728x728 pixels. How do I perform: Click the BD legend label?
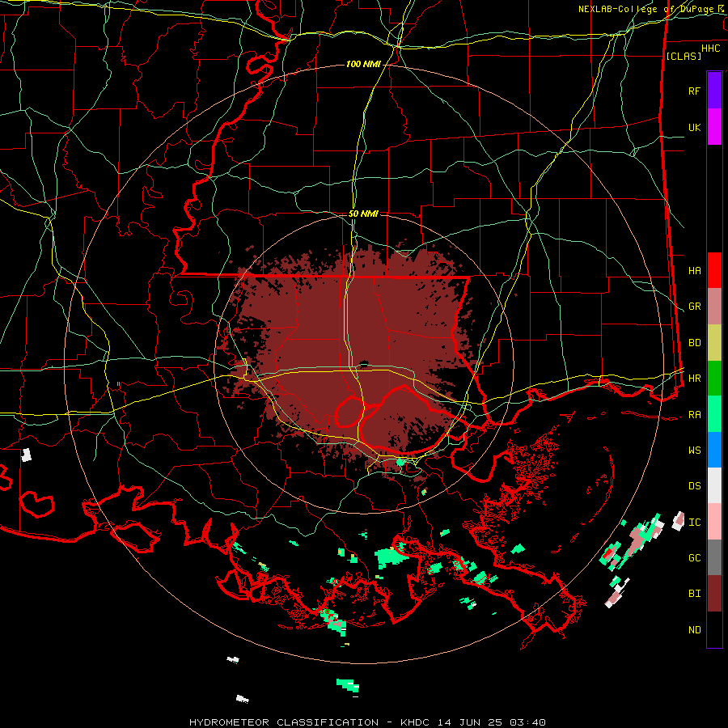click(x=694, y=343)
